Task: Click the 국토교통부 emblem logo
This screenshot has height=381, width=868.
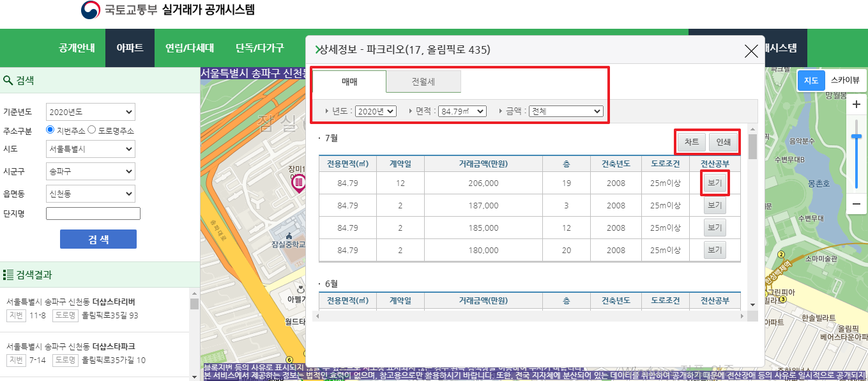Action: (x=91, y=10)
